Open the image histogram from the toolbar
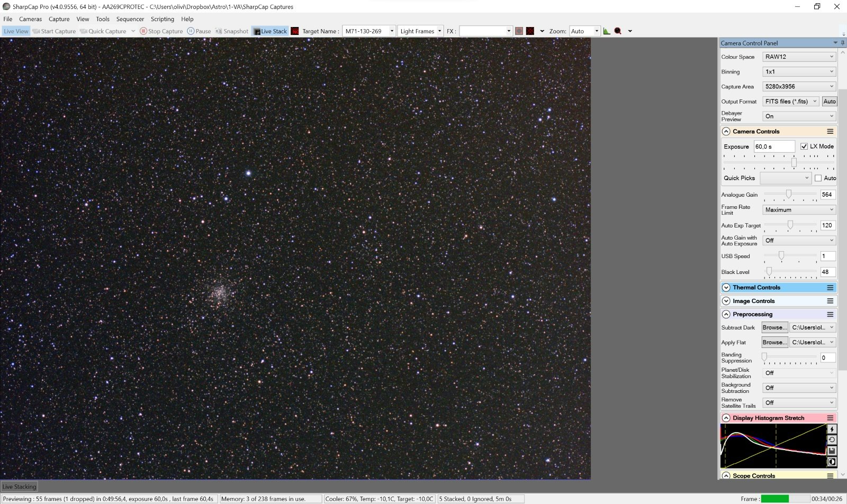The image size is (847, 504). (607, 31)
